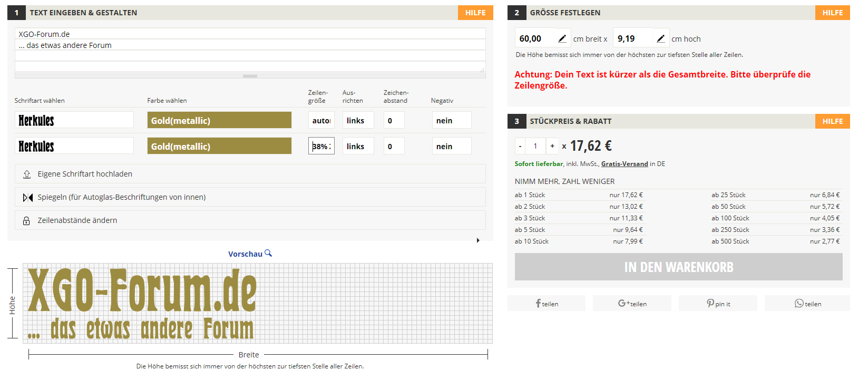Open HILFE for Stückpreis & Rabatt
The width and height of the screenshot is (868, 379).
tap(832, 121)
